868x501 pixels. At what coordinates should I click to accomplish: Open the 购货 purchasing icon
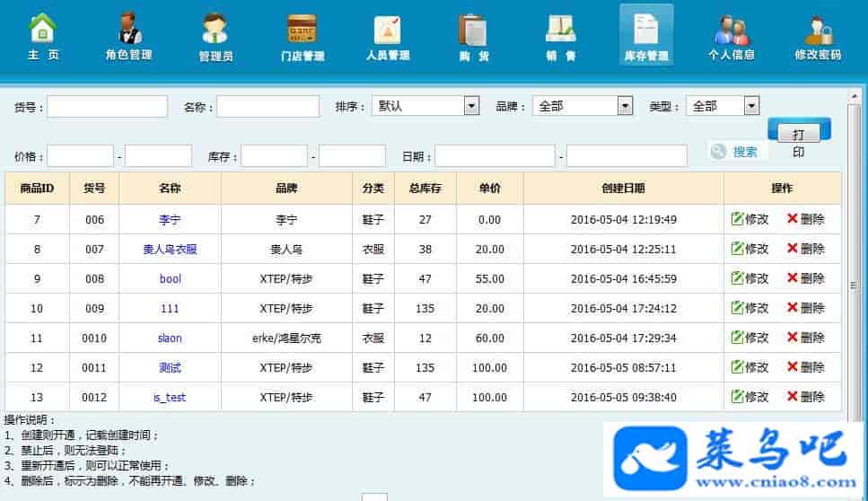click(473, 34)
